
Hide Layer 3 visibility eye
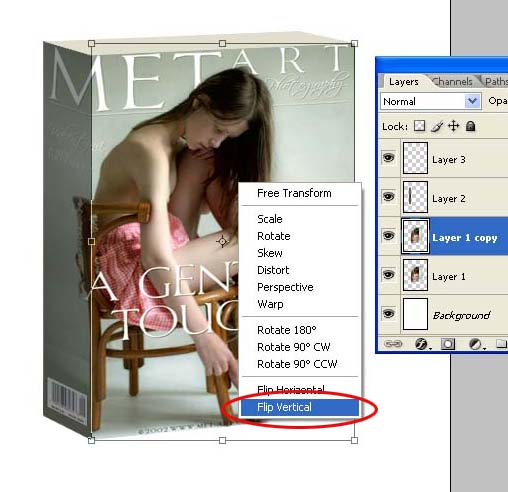coord(389,158)
